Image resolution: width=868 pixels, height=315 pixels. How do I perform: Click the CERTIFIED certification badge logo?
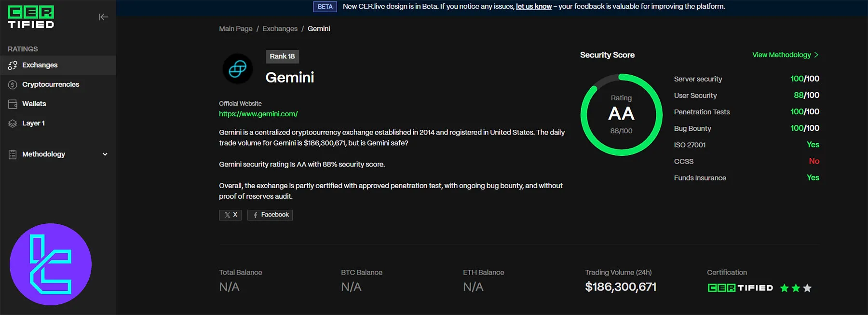[740, 288]
